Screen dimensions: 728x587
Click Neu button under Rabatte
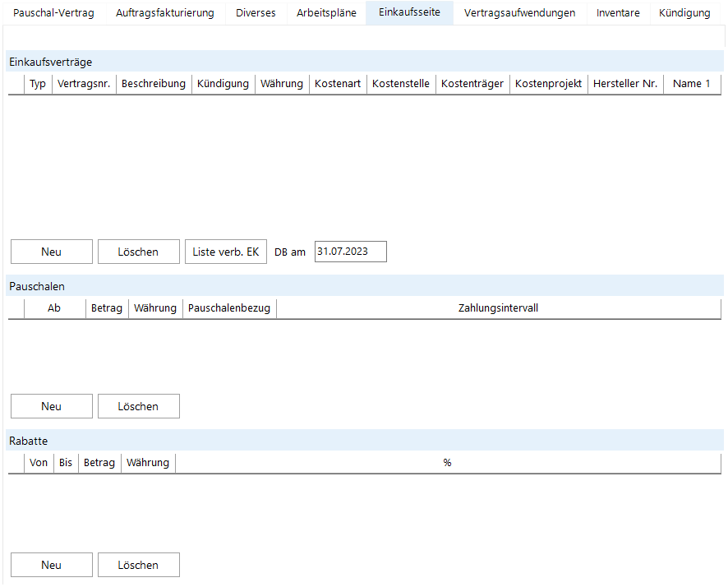click(52, 566)
